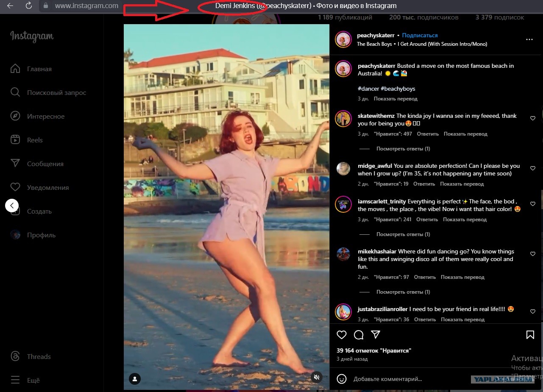Screen dimensions: 543x392
Task: Click the comment bubble icon
Action: click(359, 335)
